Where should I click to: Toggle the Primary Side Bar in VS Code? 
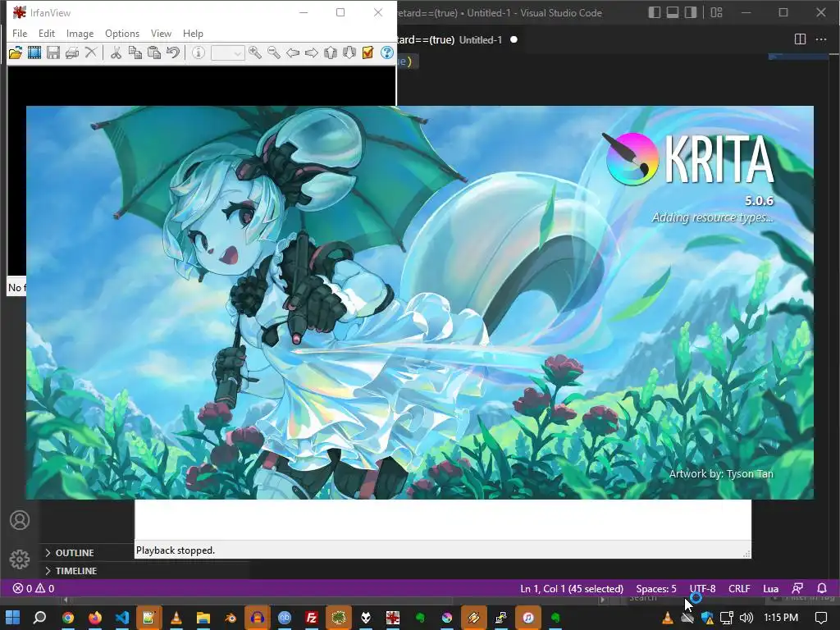click(x=654, y=12)
